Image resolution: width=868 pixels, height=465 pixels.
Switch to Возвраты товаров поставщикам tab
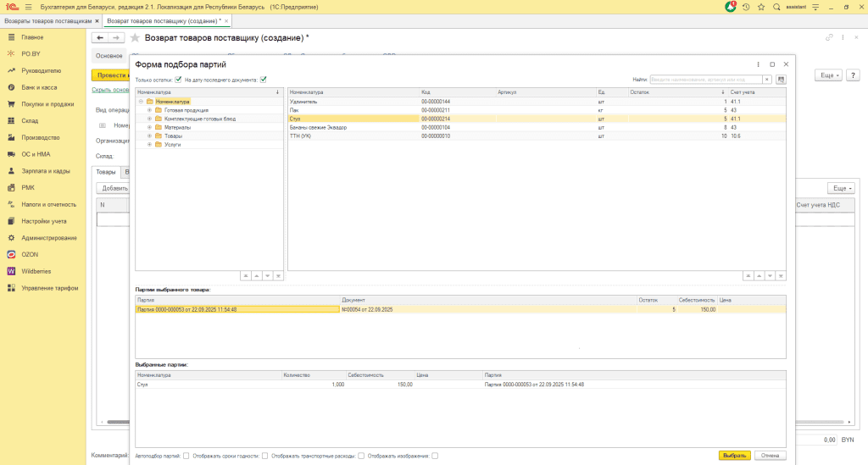[x=47, y=20]
